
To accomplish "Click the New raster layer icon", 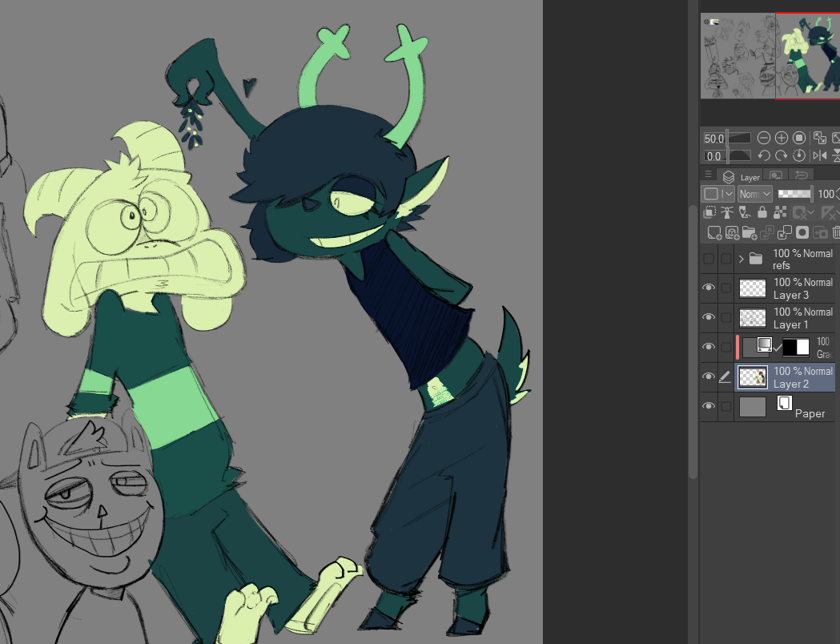I will [x=714, y=232].
